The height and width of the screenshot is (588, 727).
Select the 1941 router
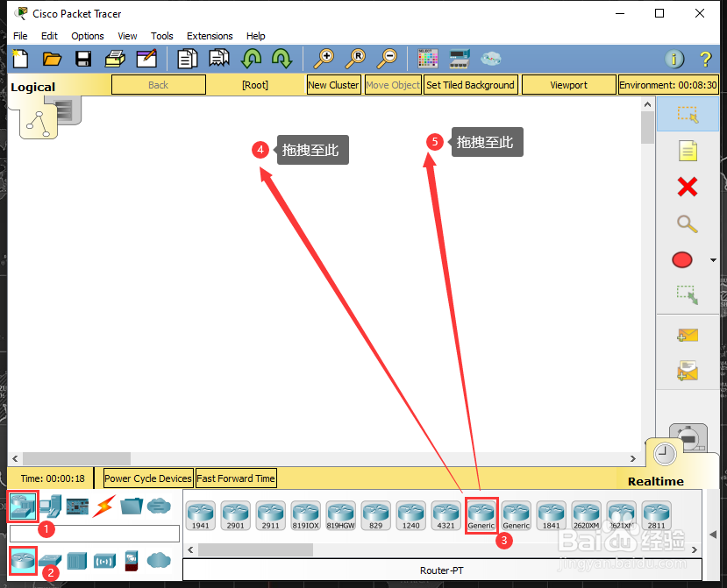tap(200, 515)
